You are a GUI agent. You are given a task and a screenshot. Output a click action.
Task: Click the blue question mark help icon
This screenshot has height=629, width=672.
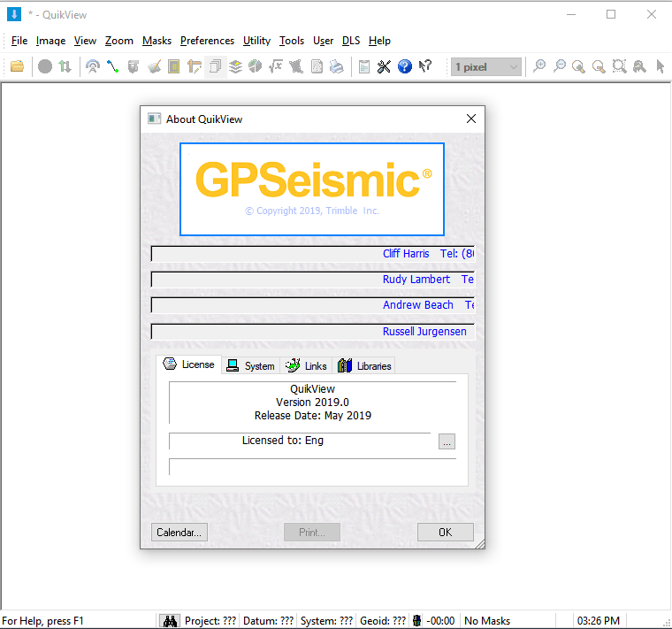pos(405,66)
